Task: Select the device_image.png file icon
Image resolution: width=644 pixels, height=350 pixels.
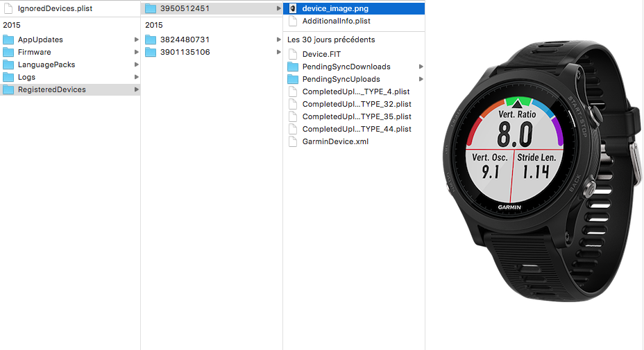Action: [293, 8]
